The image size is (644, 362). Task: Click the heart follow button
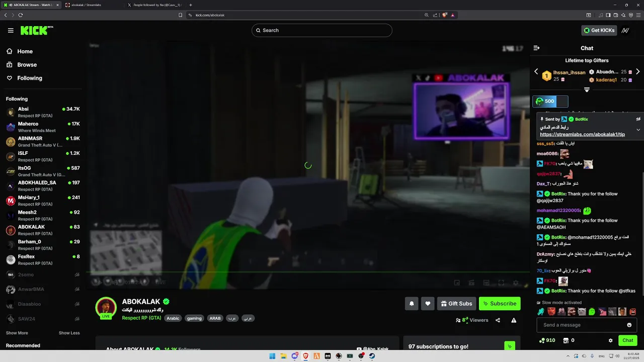(x=428, y=304)
